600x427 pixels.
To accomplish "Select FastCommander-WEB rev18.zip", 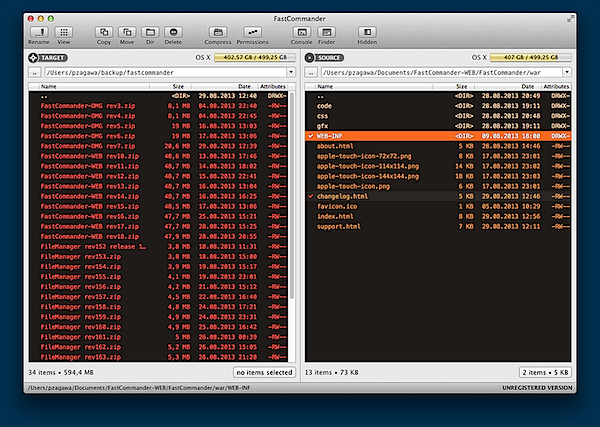I will pyautogui.click(x=158, y=236).
